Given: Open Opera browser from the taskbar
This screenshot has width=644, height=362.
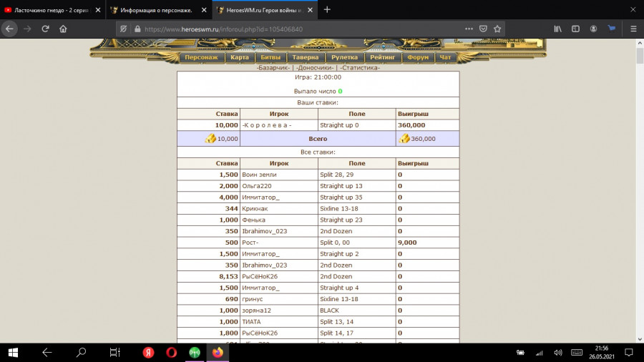Looking at the screenshot, I should click(x=172, y=352).
